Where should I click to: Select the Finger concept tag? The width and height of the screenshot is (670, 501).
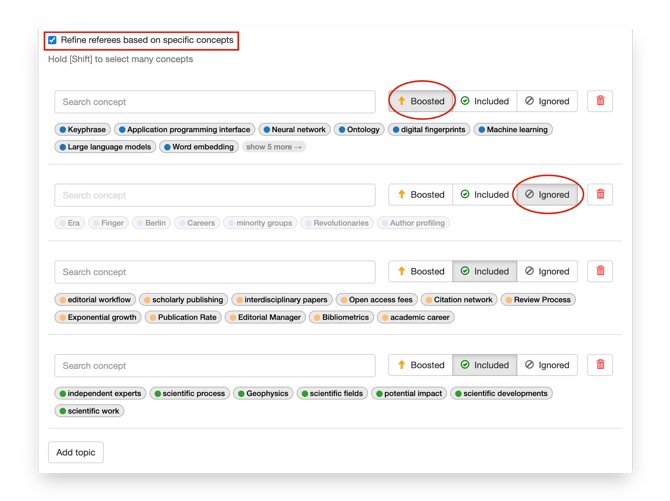pyautogui.click(x=108, y=223)
